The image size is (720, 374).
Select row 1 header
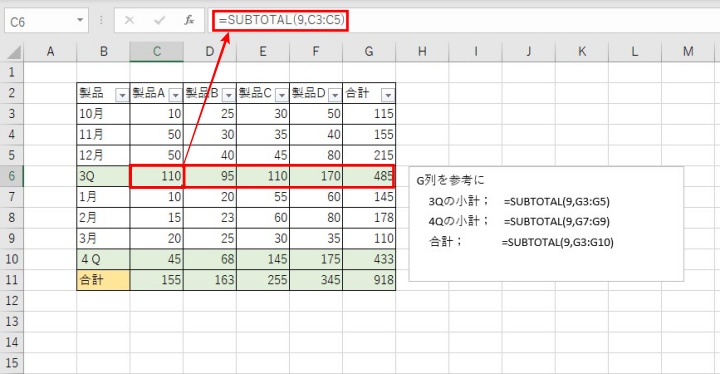12,72
